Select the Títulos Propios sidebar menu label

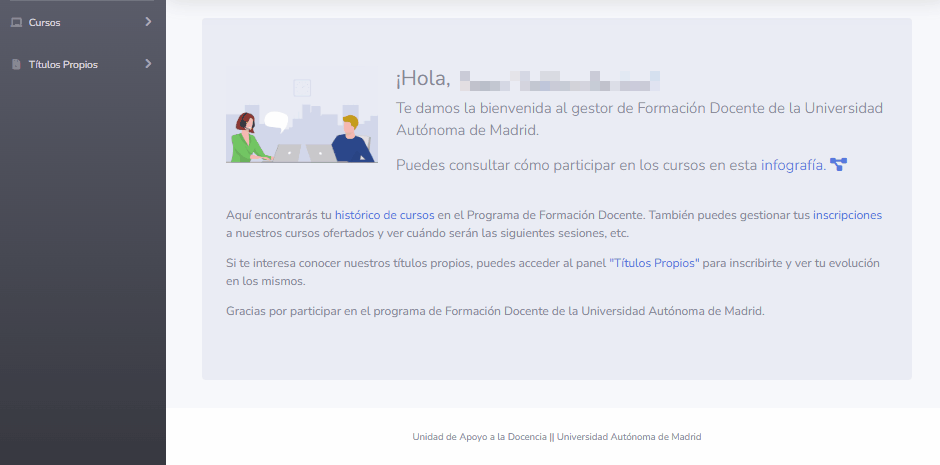pyautogui.click(x=63, y=65)
